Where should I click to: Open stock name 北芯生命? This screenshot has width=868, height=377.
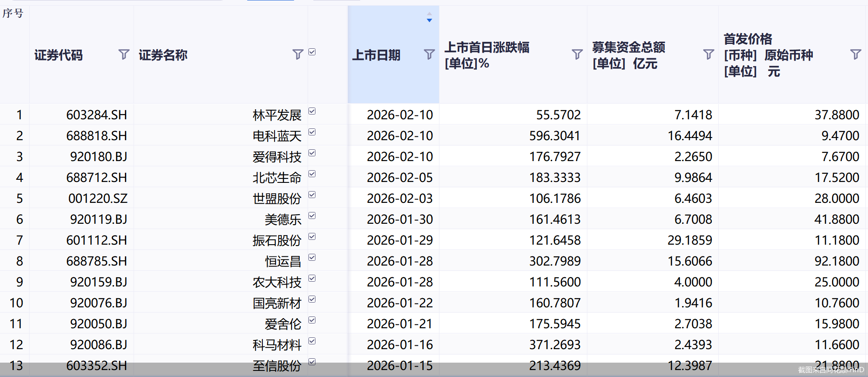277,178
